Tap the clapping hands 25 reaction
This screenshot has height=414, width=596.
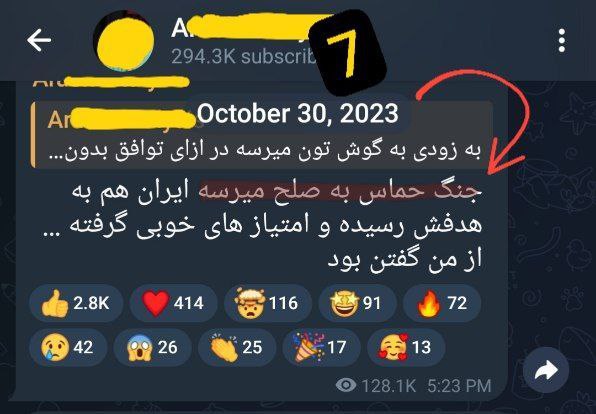pyautogui.click(x=237, y=347)
